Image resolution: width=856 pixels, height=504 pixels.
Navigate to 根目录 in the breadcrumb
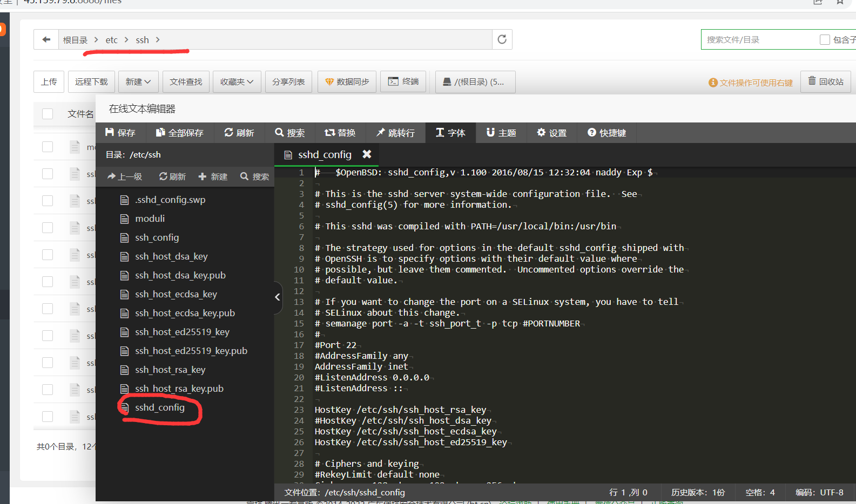click(75, 40)
